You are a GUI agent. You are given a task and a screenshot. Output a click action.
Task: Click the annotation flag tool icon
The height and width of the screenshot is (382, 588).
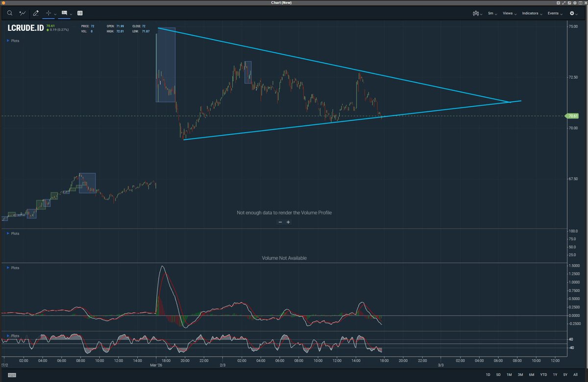(x=64, y=13)
